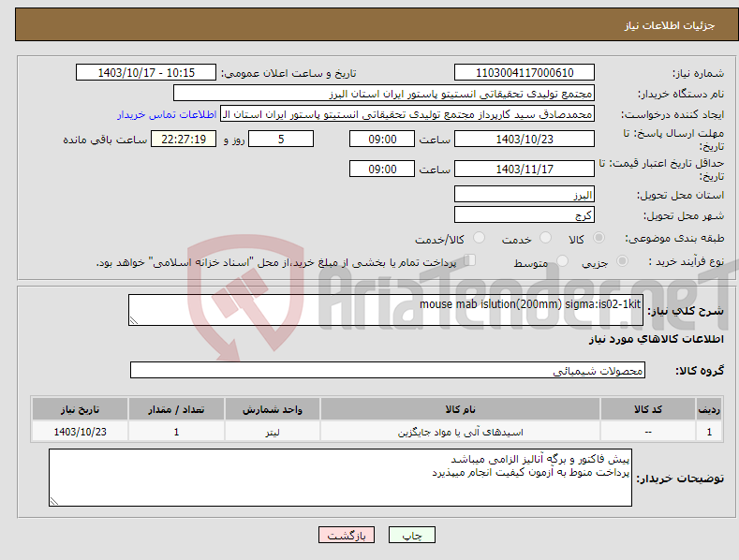Screen dimensions: 739x560
Task: Click the buyer organization name field
Action: pos(384,94)
